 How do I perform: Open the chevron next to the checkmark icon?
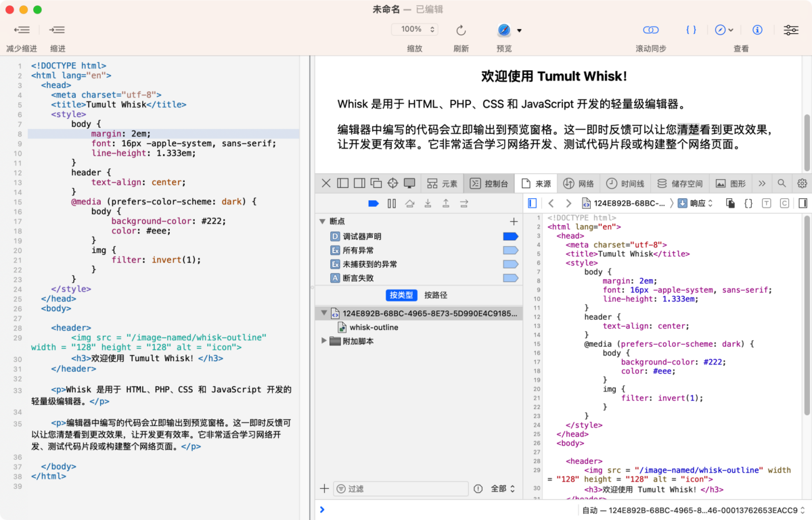click(x=731, y=30)
